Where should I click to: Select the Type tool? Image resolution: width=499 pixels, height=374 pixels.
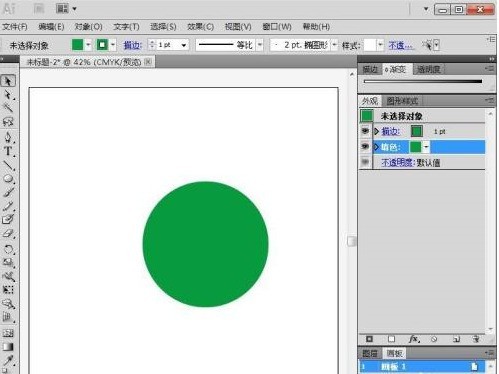(x=8, y=151)
